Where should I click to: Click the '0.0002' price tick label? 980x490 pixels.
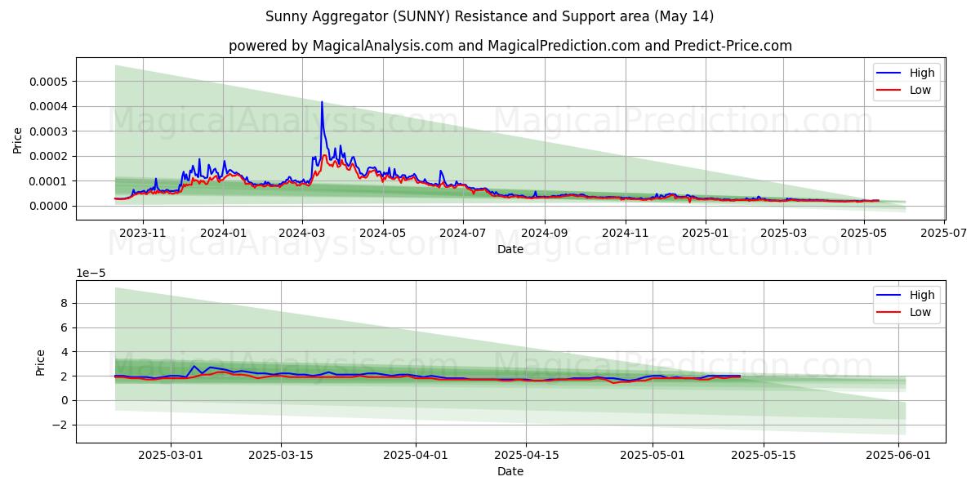click(49, 156)
